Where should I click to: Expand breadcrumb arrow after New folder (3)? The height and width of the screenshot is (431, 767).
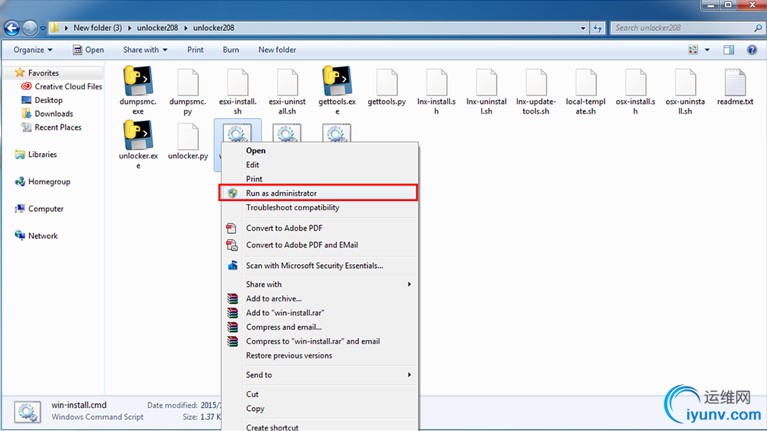pos(130,28)
